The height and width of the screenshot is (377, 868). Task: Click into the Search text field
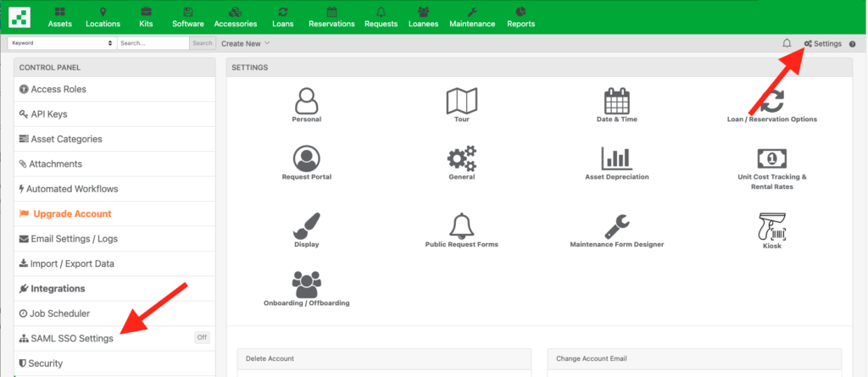[x=153, y=43]
